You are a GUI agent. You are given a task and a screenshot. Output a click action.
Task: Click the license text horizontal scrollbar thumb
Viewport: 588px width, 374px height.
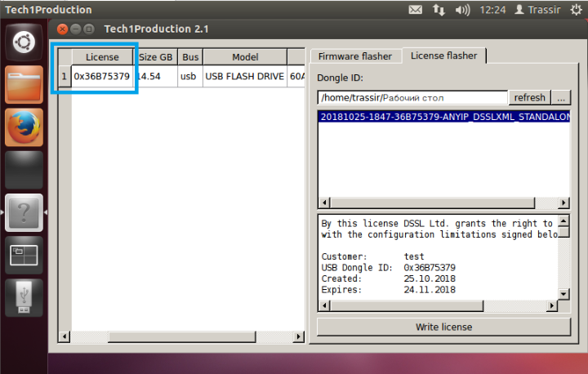(407, 305)
